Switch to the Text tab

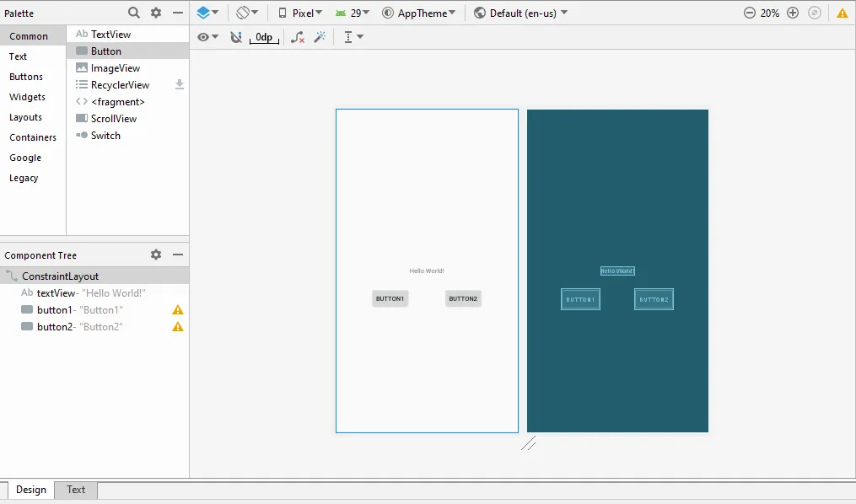(x=76, y=490)
